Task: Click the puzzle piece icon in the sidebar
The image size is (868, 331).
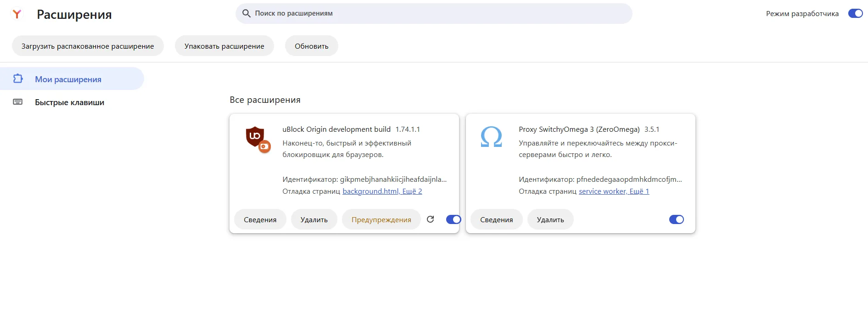Action: [x=18, y=79]
